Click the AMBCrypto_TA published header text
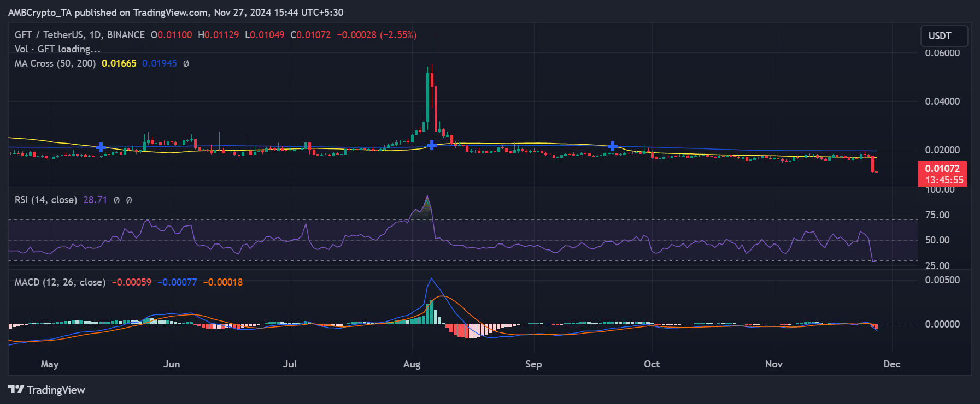Screen dimensions: 980x404 pyautogui.click(x=175, y=12)
